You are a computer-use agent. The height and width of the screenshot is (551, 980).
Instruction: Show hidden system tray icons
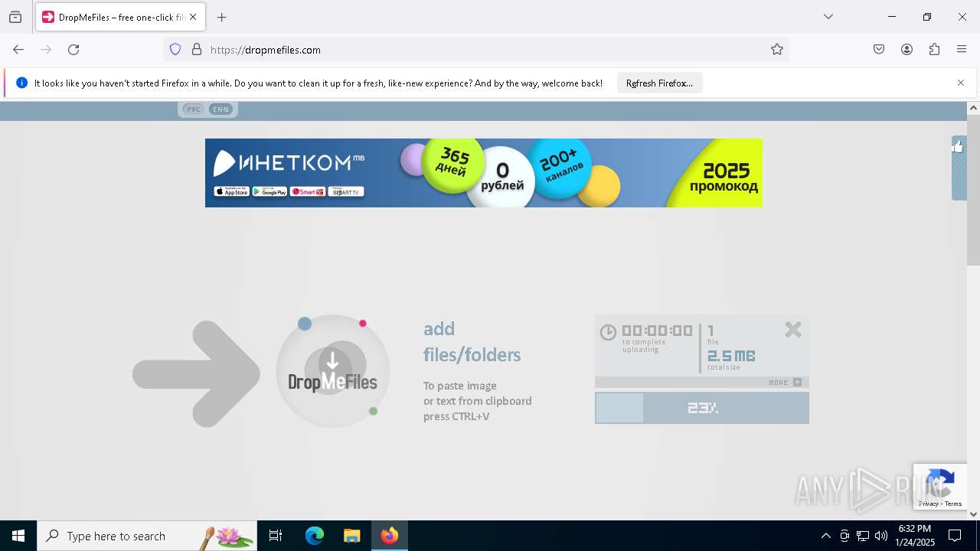tap(825, 536)
